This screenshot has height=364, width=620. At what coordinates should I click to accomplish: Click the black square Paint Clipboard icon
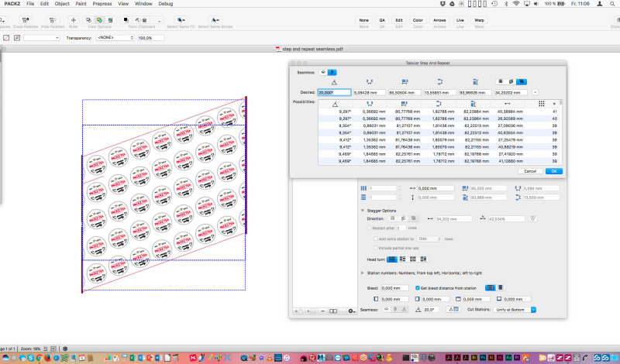tap(126, 20)
